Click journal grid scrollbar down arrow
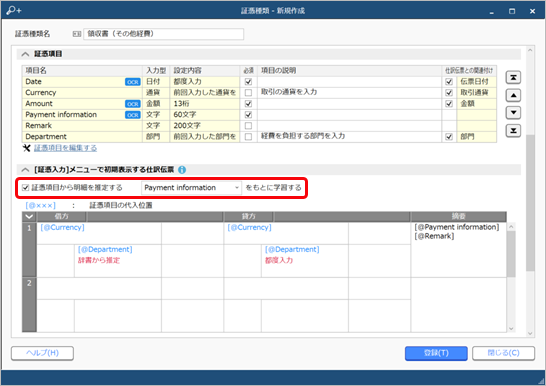Image resolution: width=546 pixels, height=386 pixels. [511, 328]
